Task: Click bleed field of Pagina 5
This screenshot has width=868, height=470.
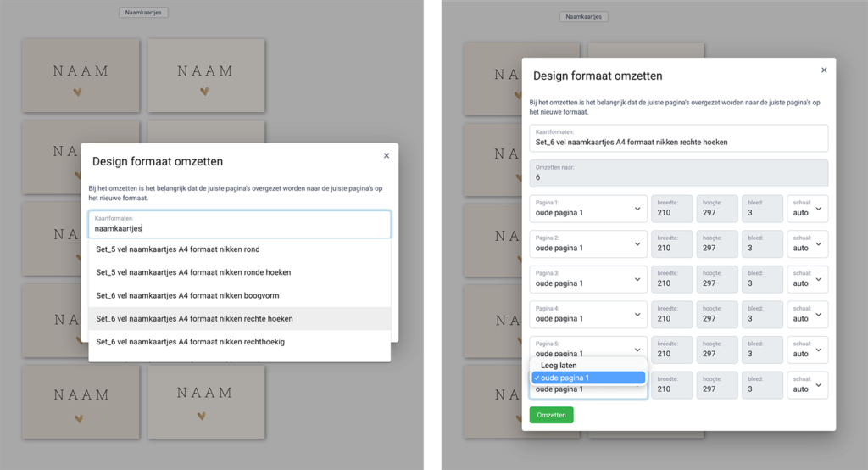Action: [x=762, y=350]
